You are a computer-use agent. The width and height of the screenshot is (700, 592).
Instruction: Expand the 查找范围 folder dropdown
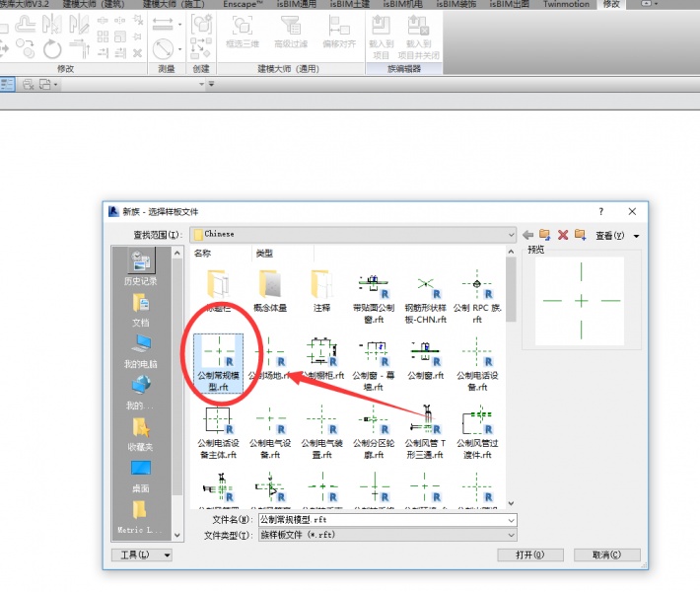click(x=511, y=235)
